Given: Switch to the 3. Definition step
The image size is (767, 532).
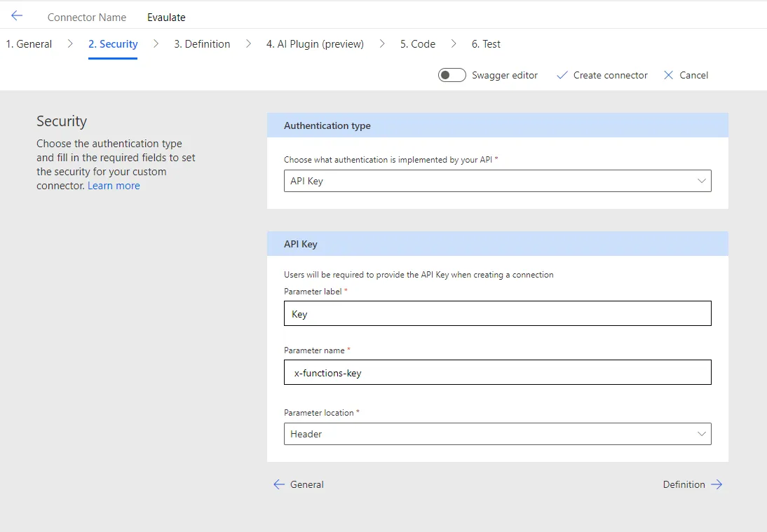Looking at the screenshot, I should pos(202,44).
